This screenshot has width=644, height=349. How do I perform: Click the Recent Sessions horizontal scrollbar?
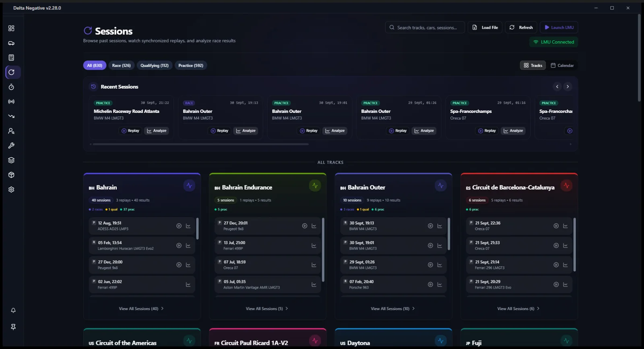click(200, 144)
